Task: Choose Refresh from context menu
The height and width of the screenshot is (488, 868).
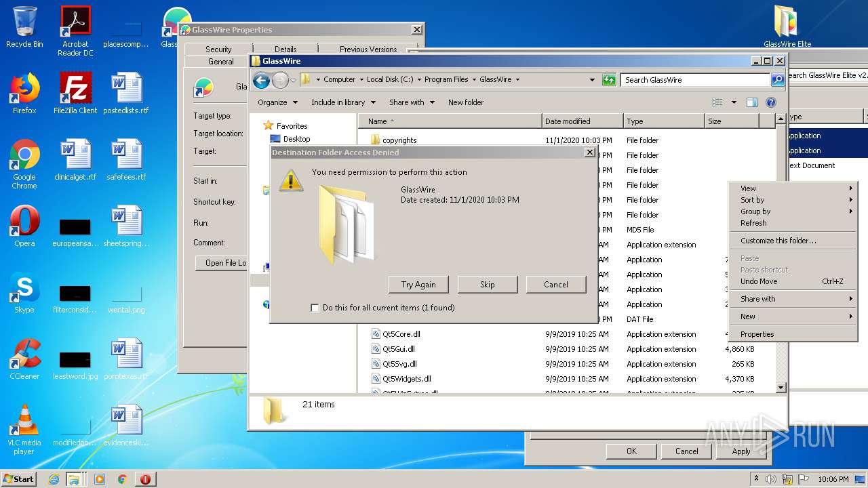Action: (x=794, y=223)
